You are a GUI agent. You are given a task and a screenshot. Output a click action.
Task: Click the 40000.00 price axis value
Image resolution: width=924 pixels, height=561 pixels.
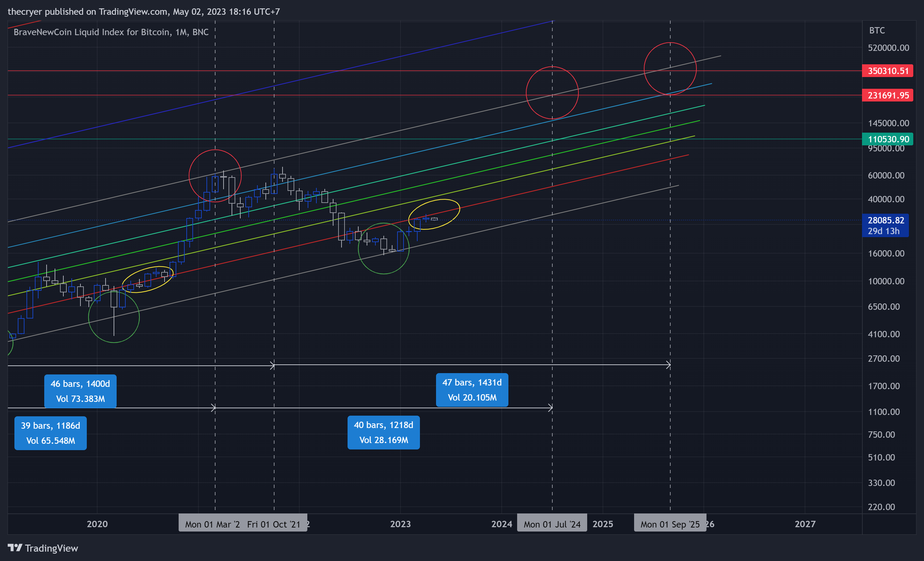tap(886, 199)
